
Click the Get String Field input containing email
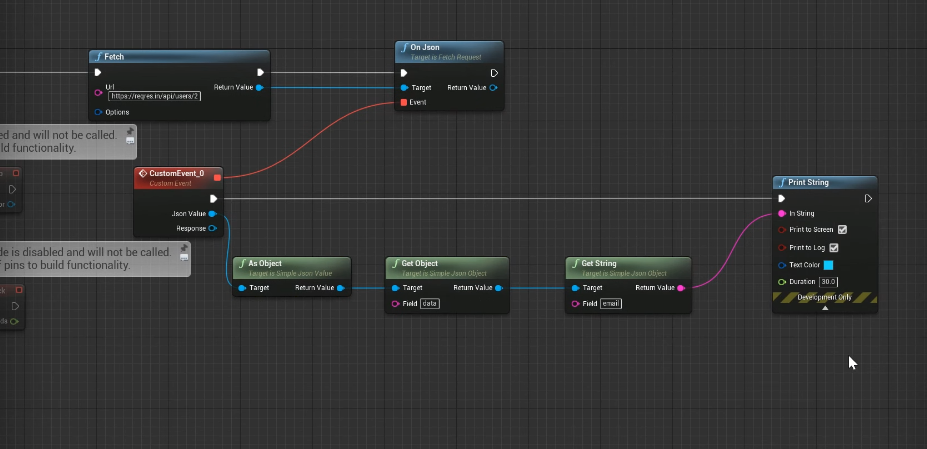tap(610, 303)
